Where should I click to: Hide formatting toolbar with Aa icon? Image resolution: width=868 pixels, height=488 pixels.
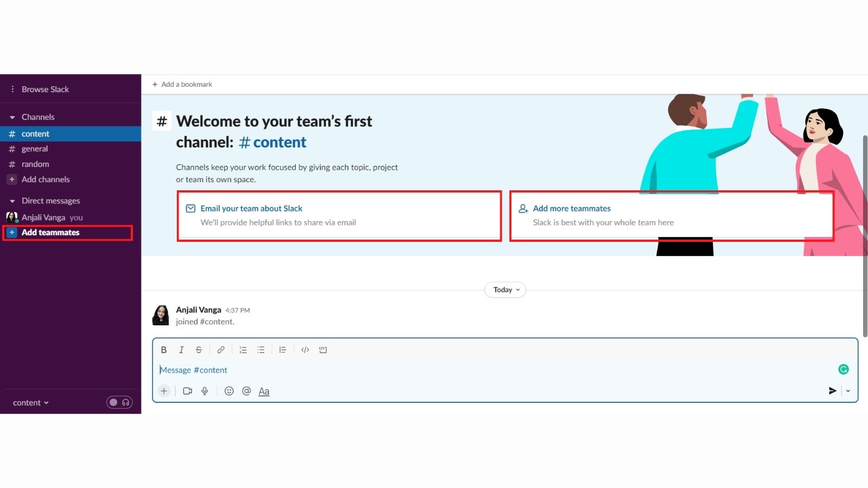click(264, 391)
